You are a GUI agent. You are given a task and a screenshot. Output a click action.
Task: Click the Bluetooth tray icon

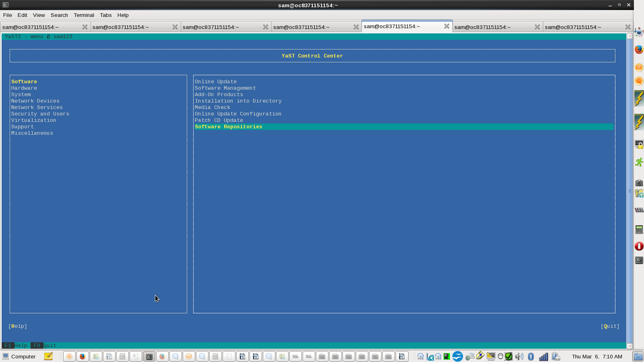pyautogui.click(x=531, y=356)
